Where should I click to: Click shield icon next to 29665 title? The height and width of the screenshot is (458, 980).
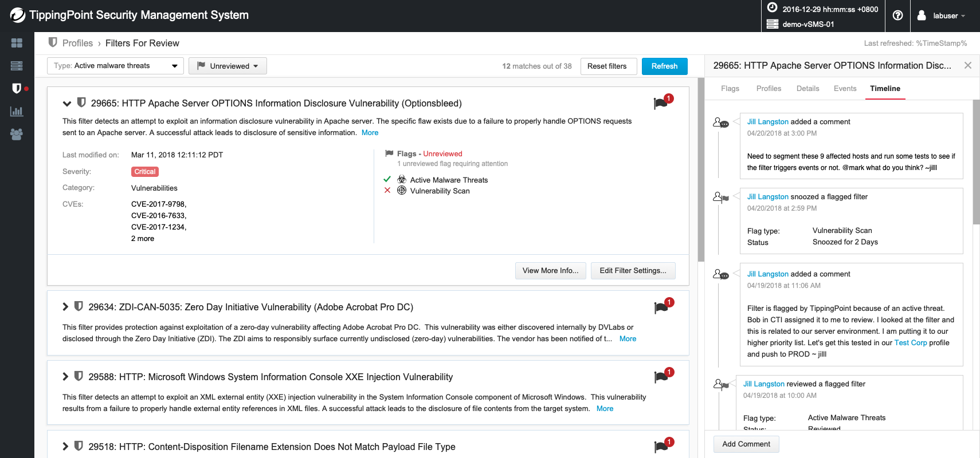tap(81, 102)
